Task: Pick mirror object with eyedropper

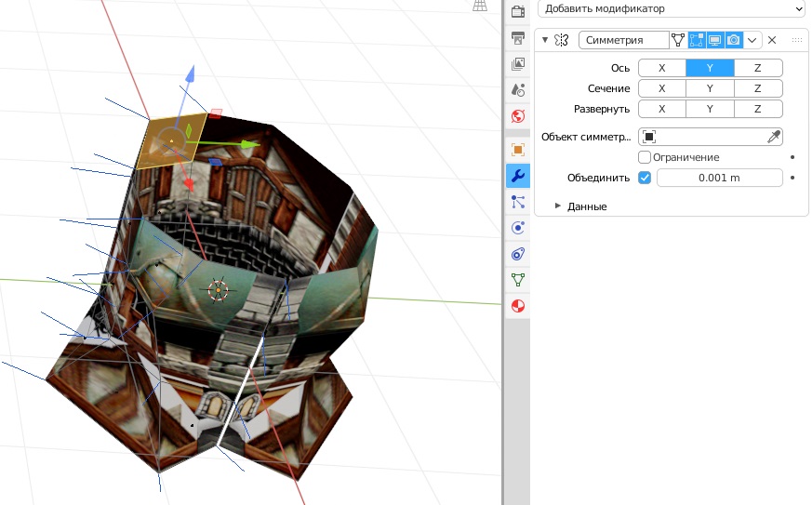Action: [x=774, y=137]
